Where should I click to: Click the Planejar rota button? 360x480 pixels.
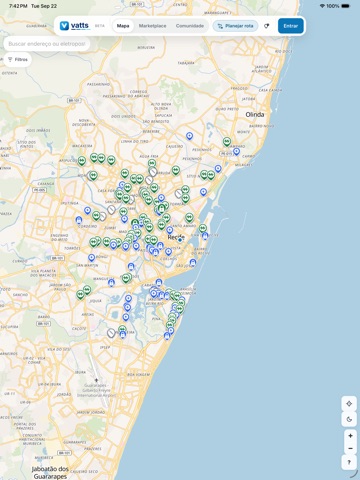pyautogui.click(x=235, y=26)
